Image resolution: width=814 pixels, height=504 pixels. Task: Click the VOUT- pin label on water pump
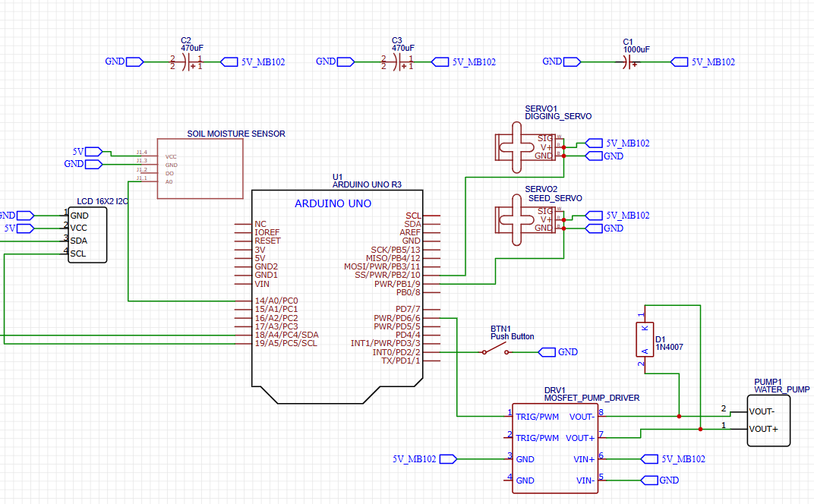click(762, 411)
